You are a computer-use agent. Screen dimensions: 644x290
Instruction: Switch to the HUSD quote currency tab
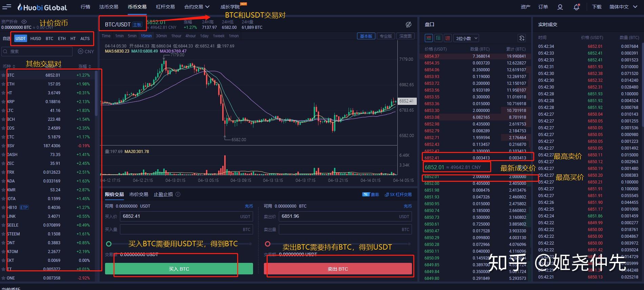point(36,39)
